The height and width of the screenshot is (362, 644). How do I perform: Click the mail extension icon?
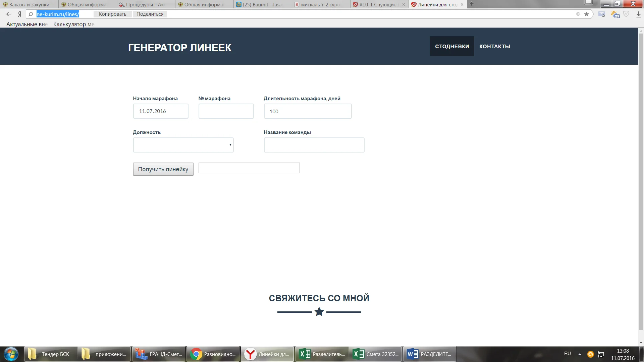coord(601,14)
